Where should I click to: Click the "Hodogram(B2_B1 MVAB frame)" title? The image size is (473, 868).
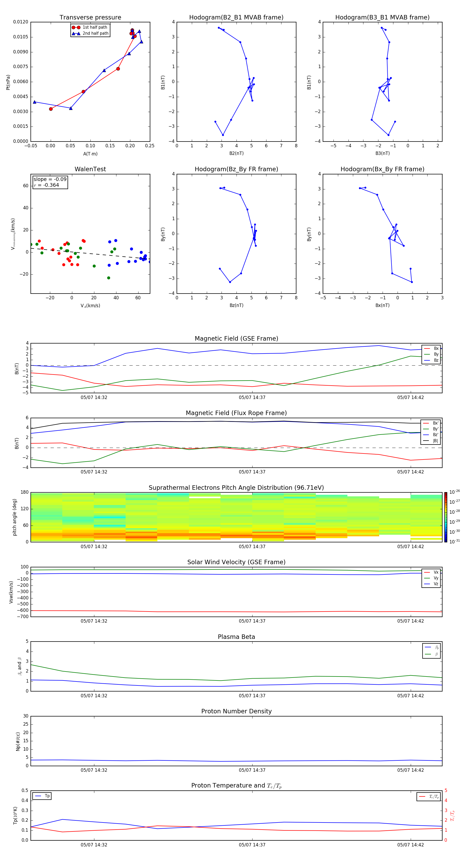[x=236, y=18]
